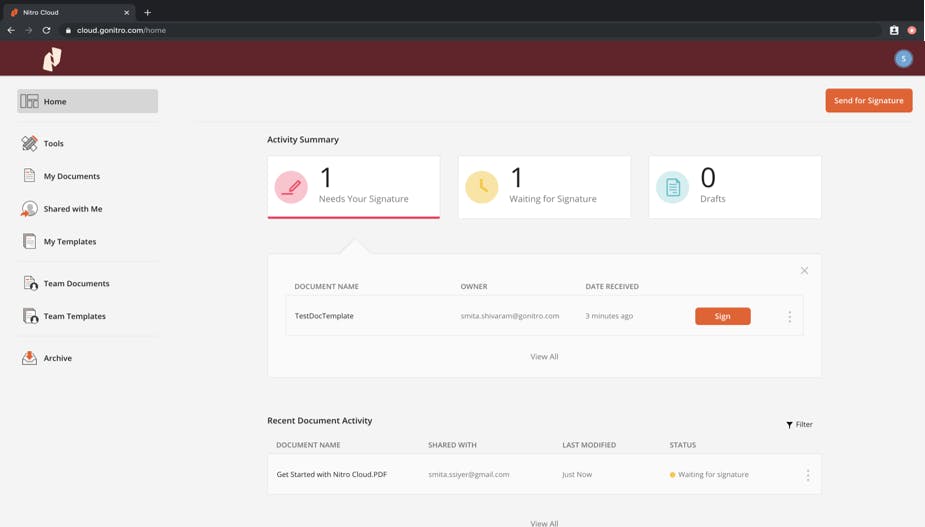Open Home in the sidebar
925x527 pixels.
[x=87, y=102]
